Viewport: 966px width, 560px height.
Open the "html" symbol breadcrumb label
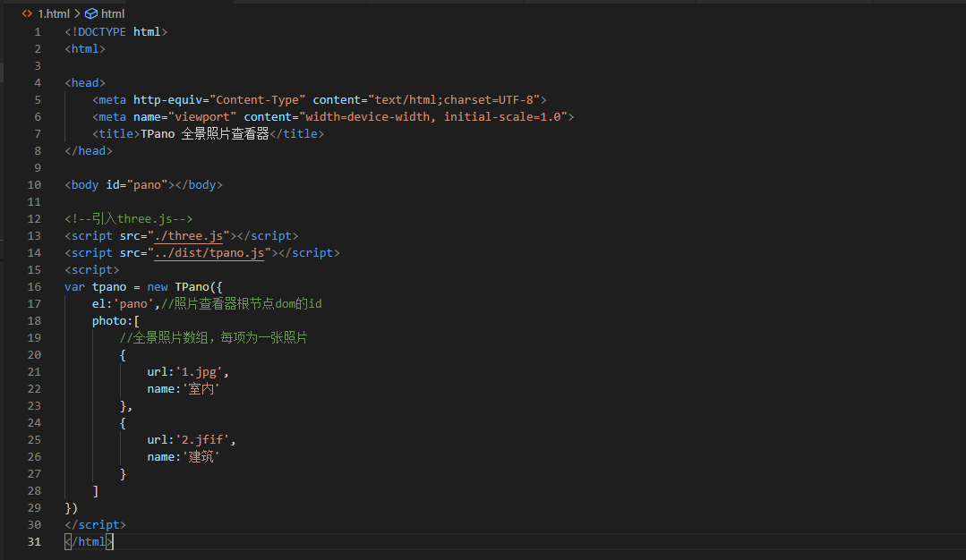(113, 13)
